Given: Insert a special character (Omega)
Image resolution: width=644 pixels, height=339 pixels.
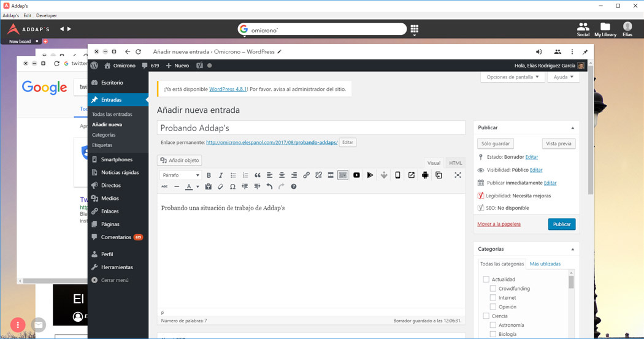Looking at the screenshot, I should coord(232,187).
